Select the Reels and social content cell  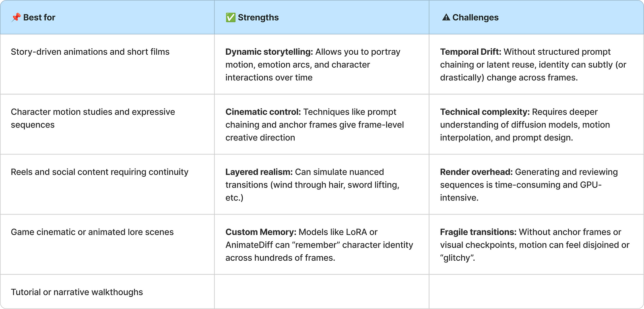coord(99,172)
